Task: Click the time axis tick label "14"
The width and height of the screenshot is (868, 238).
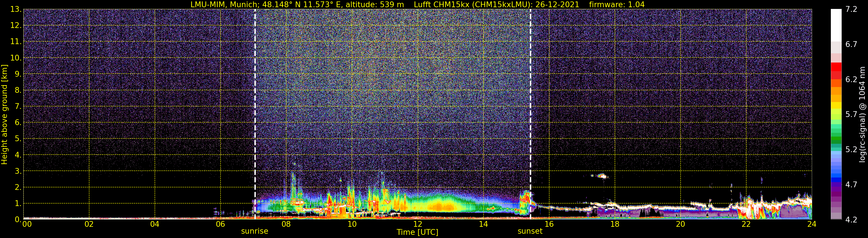Action: coord(483,224)
